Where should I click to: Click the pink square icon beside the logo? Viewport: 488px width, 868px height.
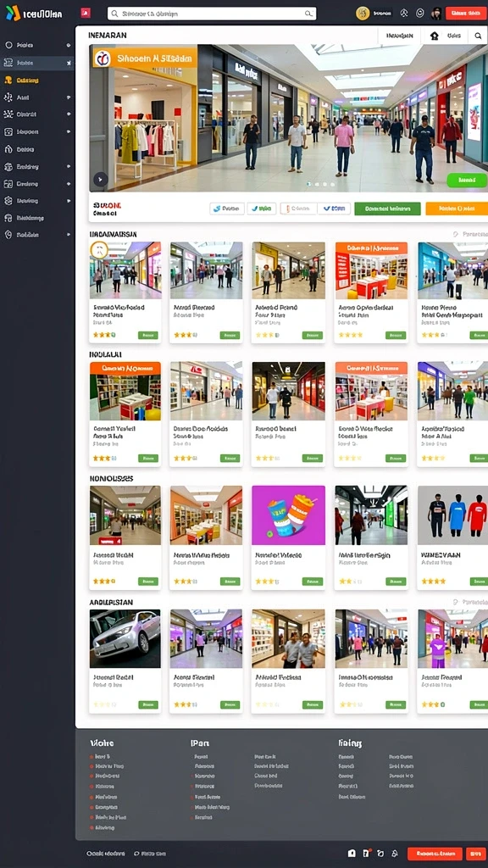coord(86,13)
